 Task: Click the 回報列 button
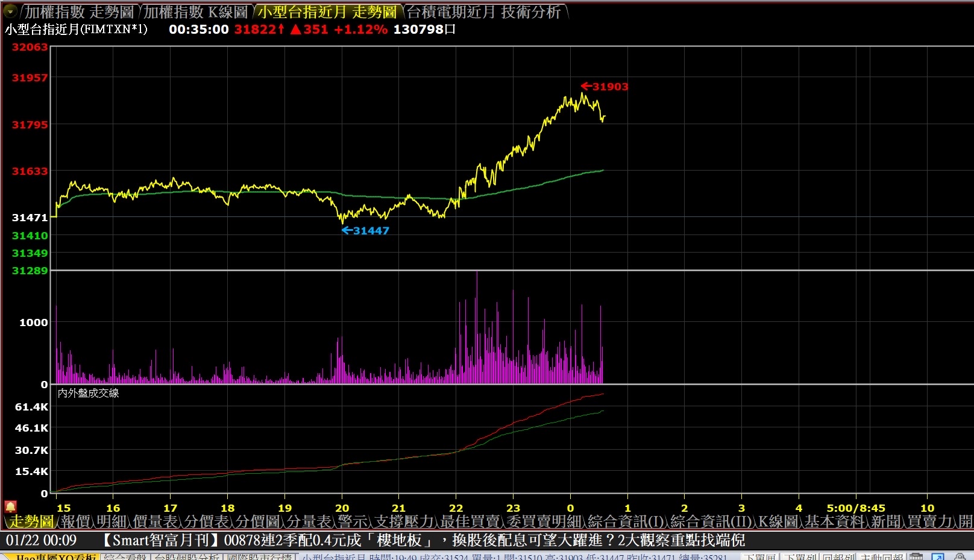838,556
